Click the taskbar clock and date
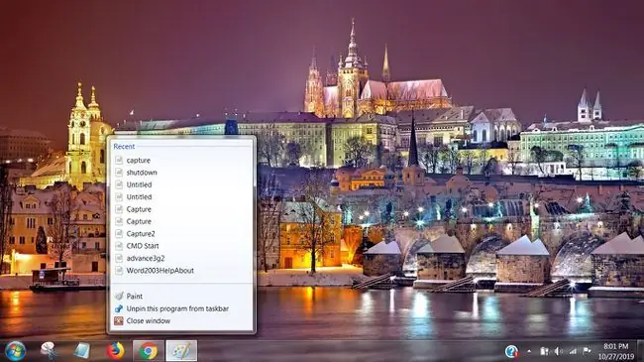644x362 pixels. pos(615,351)
